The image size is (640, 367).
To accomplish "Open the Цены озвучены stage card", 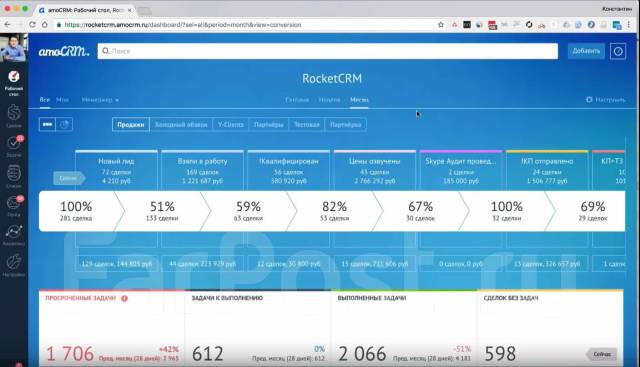I will 375,171.
